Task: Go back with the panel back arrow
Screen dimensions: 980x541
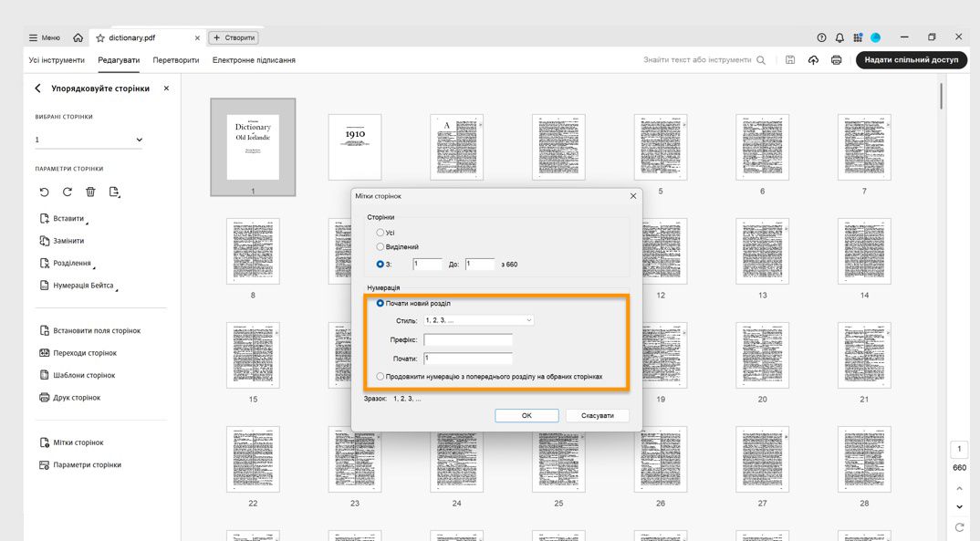Action: point(37,88)
